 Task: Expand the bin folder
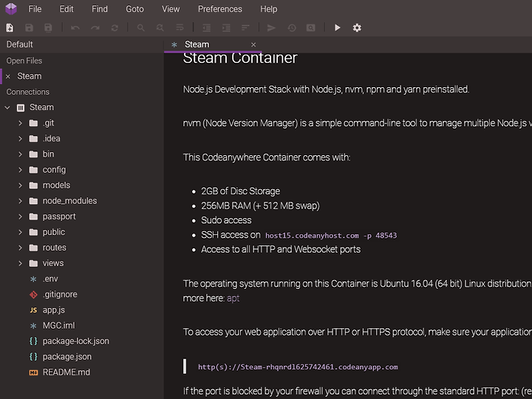20,154
